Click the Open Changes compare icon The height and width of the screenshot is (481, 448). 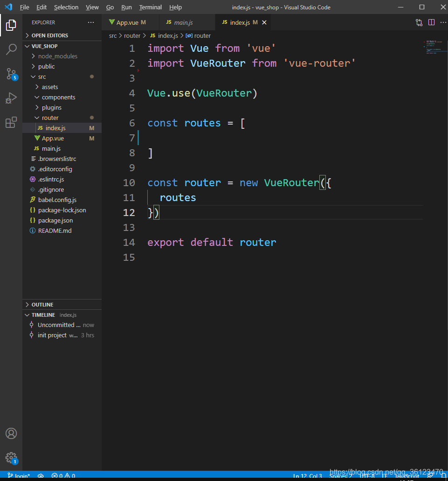(419, 22)
